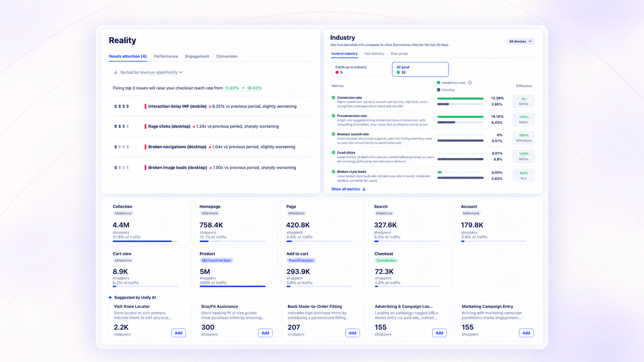Click red up-triangle on Interaction delay INP row
Screen dimensions: 644x362
pyautogui.click(x=210, y=107)
